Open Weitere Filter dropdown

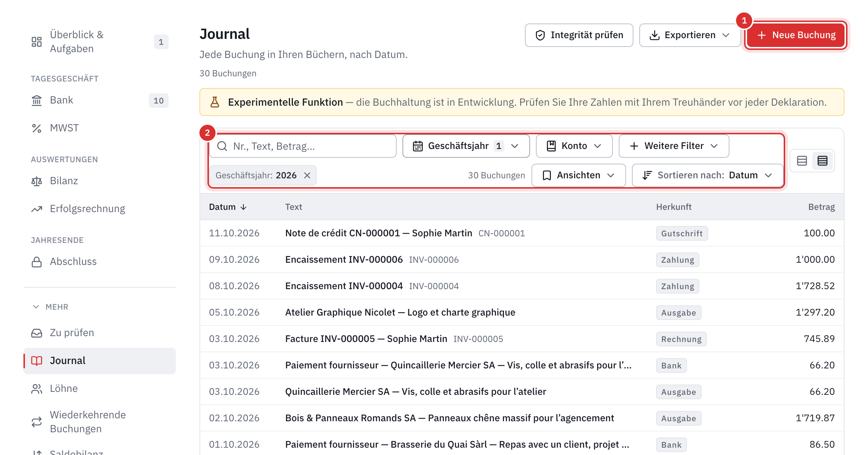coord(674,146)
